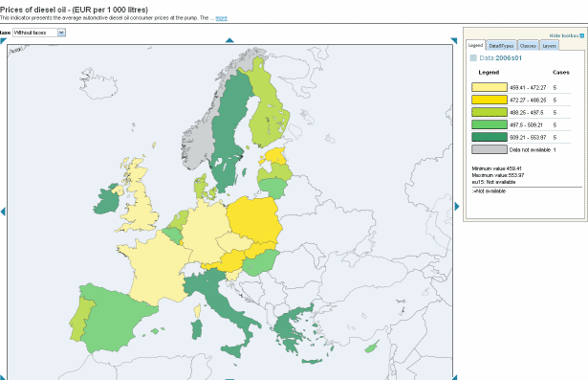Image resolution: width=588 pixels, height=380 pixels.
Task: Select the lime 488.25 - 497.5 swatch
Action: [x=490, y=112]
